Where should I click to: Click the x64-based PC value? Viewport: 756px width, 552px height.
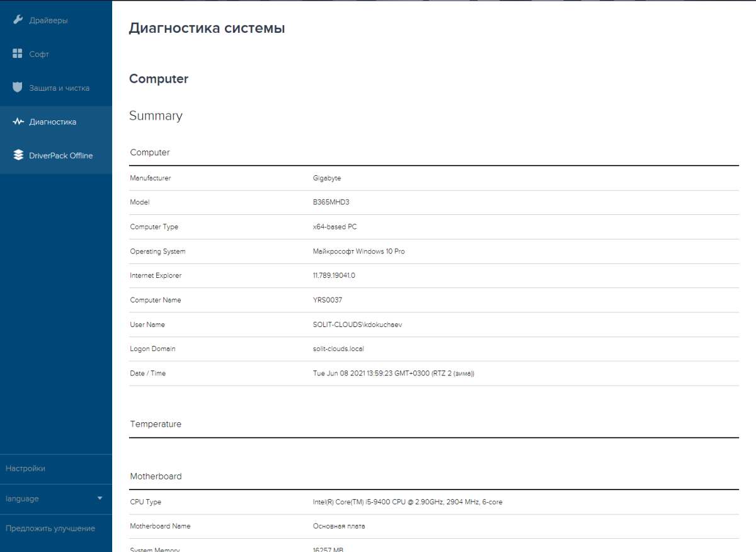coord(335,227)
